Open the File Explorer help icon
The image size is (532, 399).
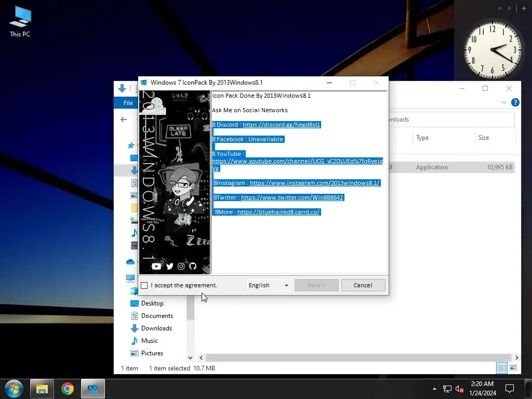pos(515,102)
